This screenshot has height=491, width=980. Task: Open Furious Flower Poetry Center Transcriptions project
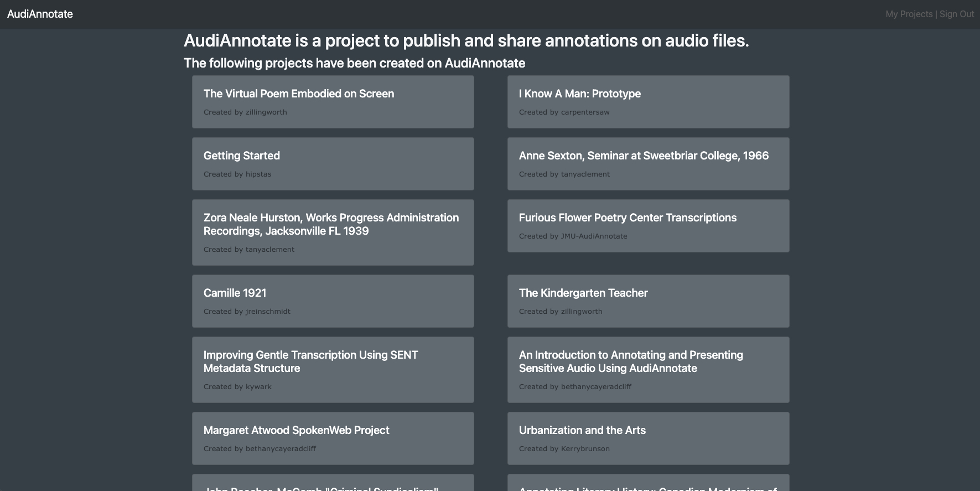click(x=628, y=218)
